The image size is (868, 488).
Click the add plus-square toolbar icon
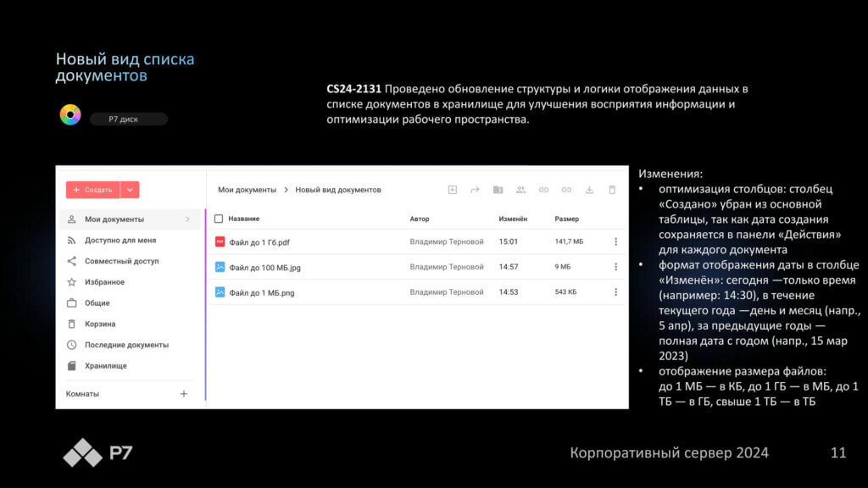pyautogui.click(x=453, y=190)
